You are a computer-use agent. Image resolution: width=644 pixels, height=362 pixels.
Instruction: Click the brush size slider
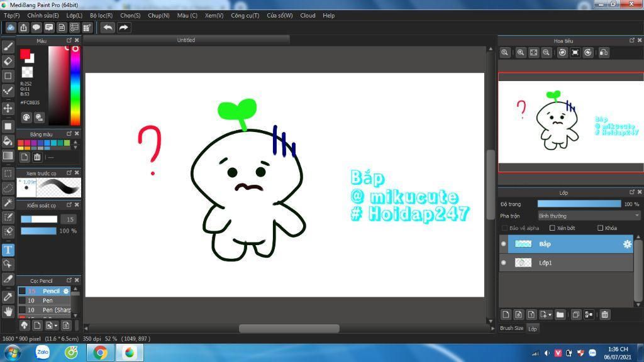coord(39,219)
